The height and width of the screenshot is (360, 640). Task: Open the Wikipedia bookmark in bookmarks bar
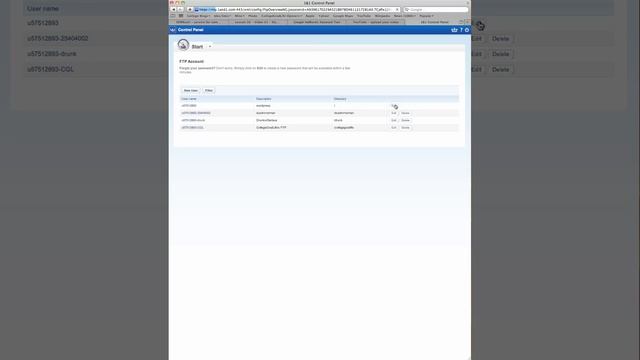(382, 16)
